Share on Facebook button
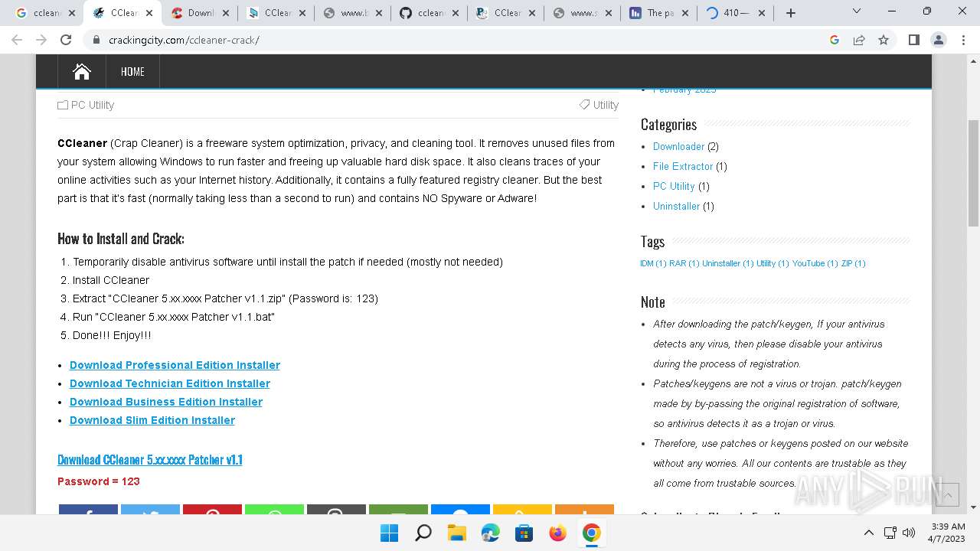The height and width of the screenshot is (551, 980). tap(88, 510)
